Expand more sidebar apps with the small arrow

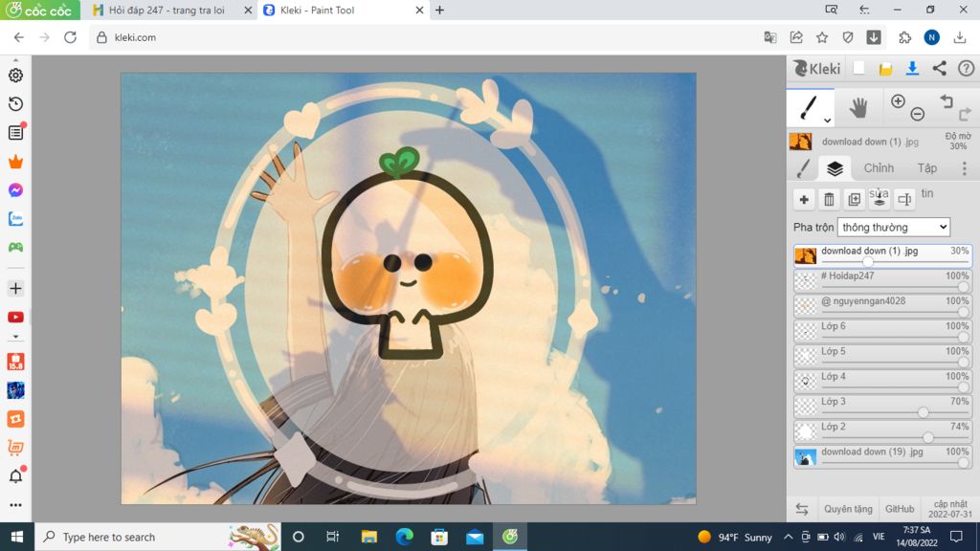point(15,337)
